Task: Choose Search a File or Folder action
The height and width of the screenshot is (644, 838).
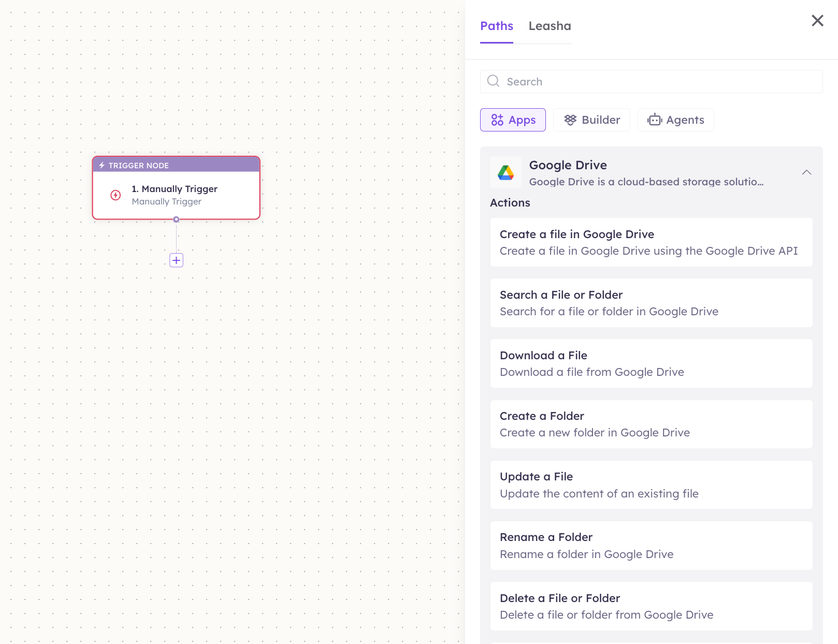Action: [x=651, y=303]
